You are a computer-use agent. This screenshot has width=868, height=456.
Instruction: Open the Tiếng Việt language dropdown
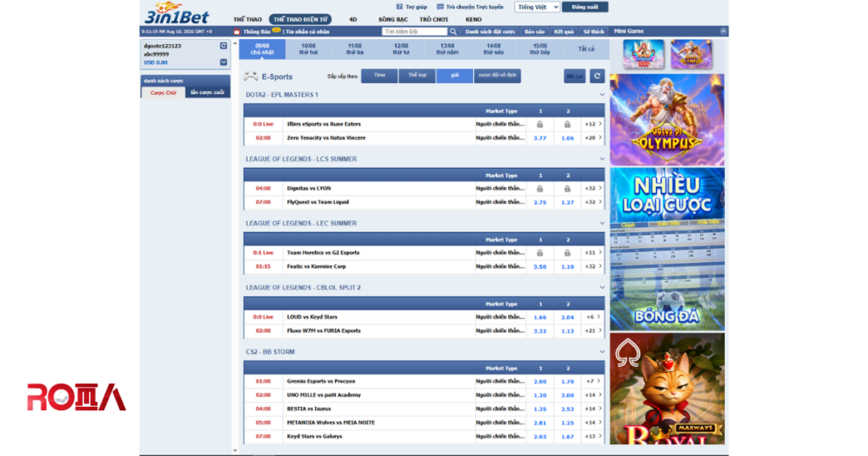coord(537,7)
